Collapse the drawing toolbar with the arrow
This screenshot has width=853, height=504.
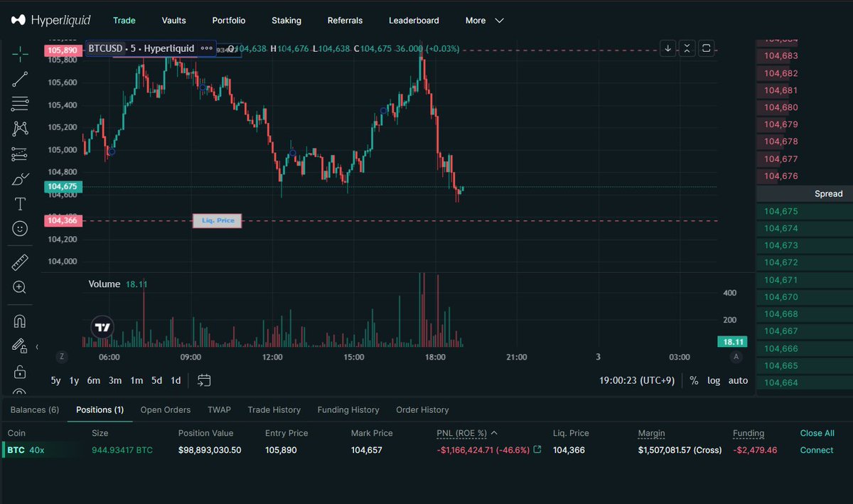pyautogui.click(x=37, y=347)
